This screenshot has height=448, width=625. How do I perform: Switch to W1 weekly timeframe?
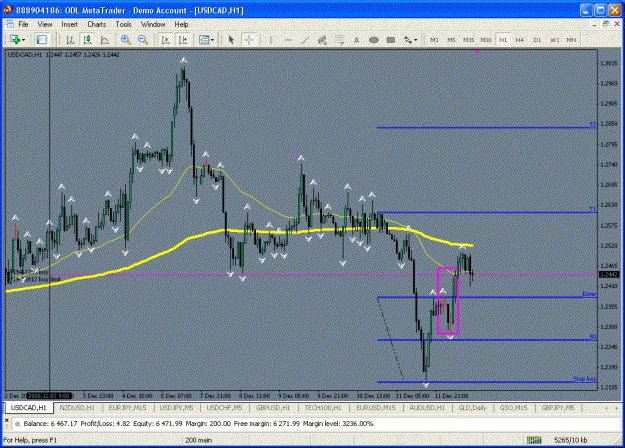point(554,40)
